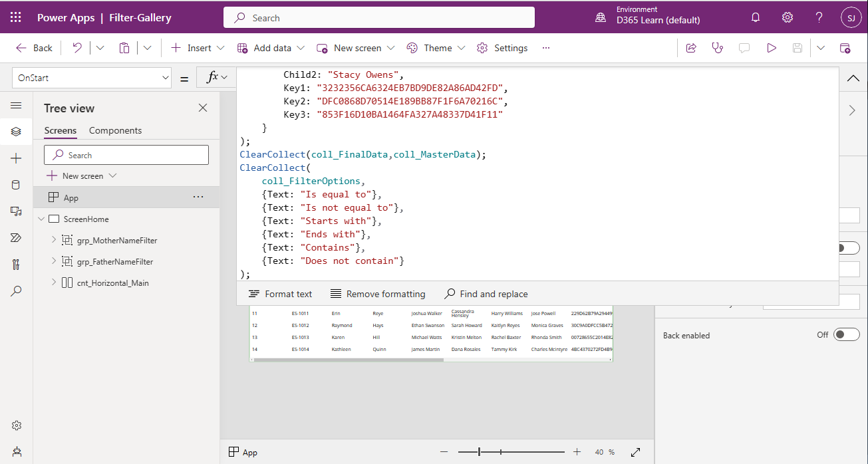Open left rail settings gear at bottom

click(17, 425)
